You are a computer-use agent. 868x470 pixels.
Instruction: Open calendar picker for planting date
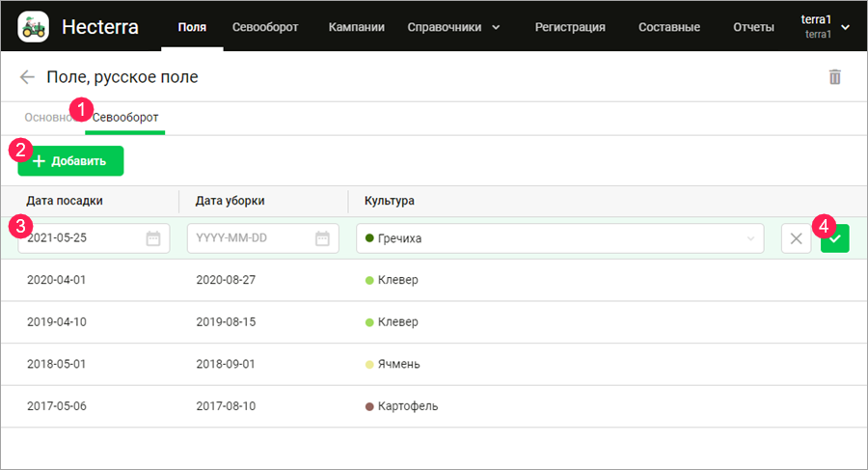point(152,238)
